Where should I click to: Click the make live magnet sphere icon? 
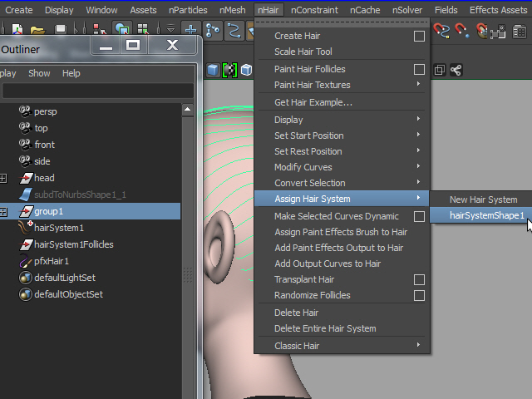coord(482,31)
